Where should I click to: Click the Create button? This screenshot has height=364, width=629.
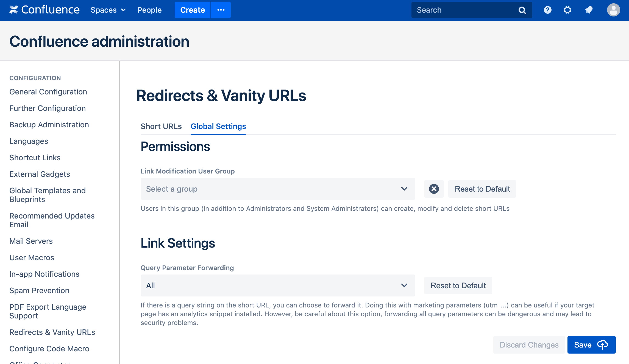[192, 10]
